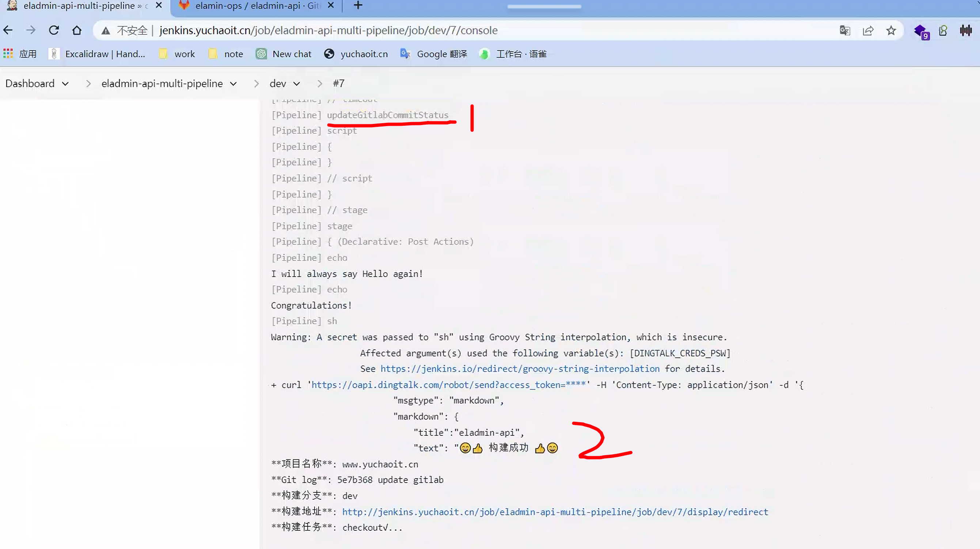This screenshot has height=549, width=980.
Task: Open a new browser tab
Action: point(358,5)
